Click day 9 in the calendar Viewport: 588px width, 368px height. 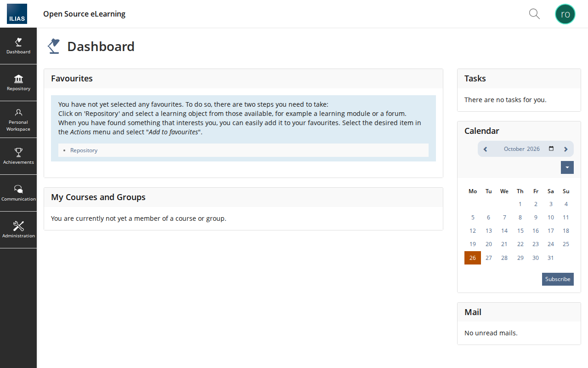[536, 218]
